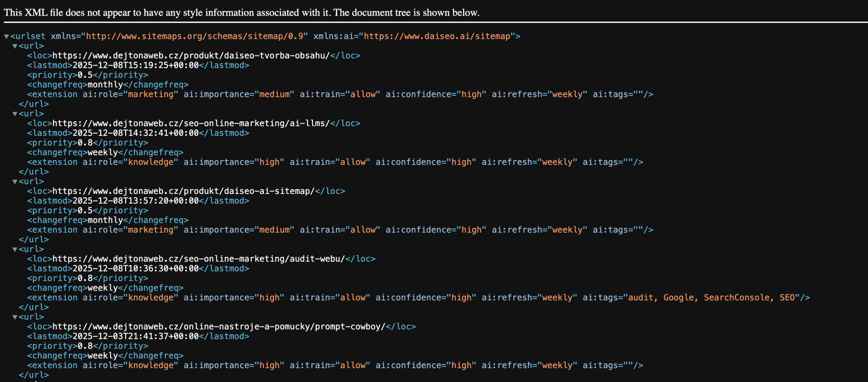Collapse the url node for prompt-cowboy
This screenshot has height=382, width=868.
coord(15,317)
